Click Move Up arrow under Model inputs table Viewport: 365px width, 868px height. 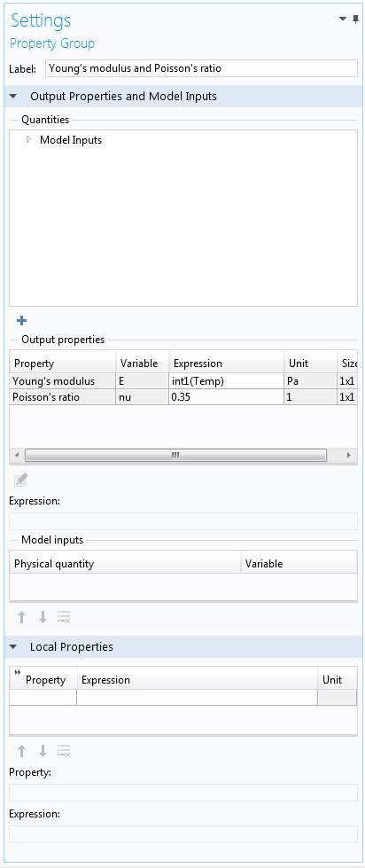coord(21,617)
